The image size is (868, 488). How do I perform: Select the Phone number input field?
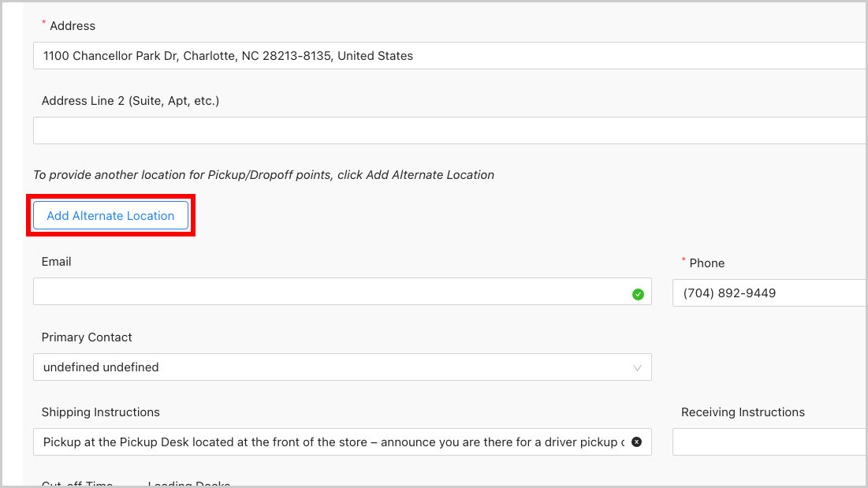(x=769, y=293)
